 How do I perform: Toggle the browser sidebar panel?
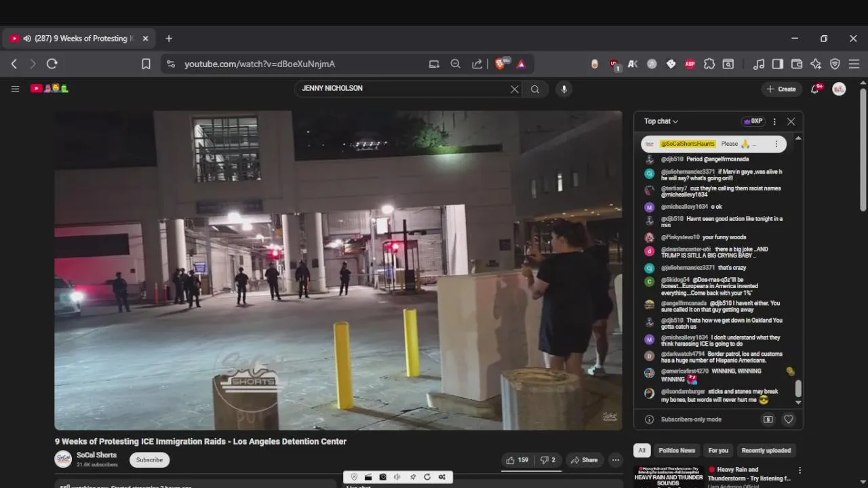point(778,64)
